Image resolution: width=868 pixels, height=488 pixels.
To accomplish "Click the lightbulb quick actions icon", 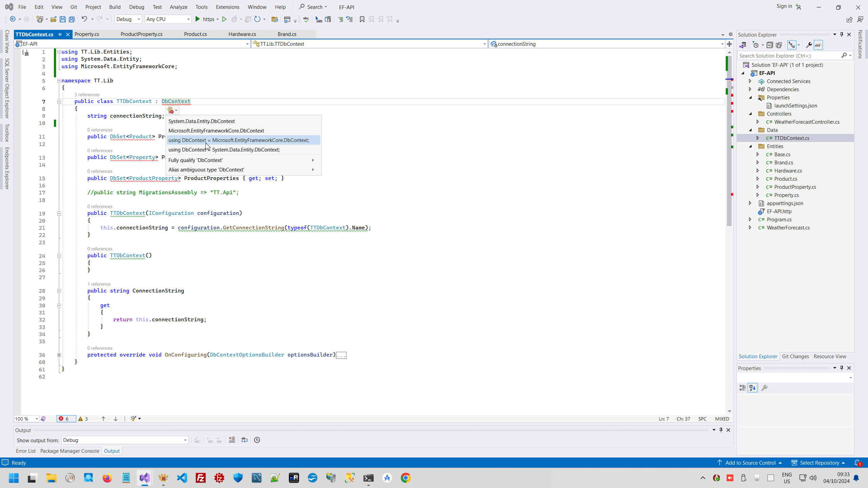I will (x=171, y=110).
